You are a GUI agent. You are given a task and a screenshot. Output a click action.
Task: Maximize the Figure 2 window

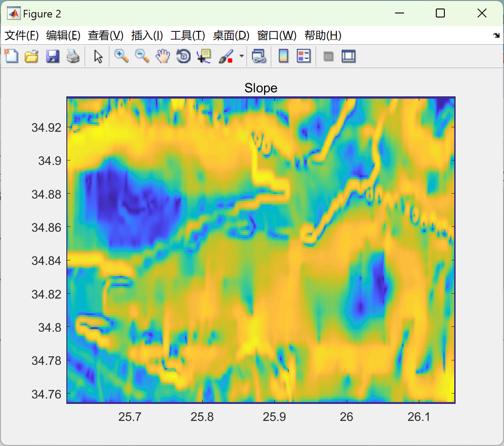coord(440,13)
